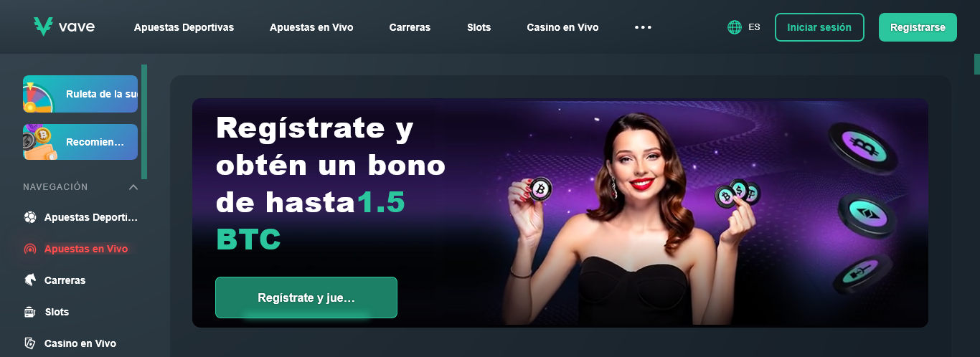Click the live broadcast Apuestas en Vivo icon
The image size is (980, 357).
click(29, 249)
